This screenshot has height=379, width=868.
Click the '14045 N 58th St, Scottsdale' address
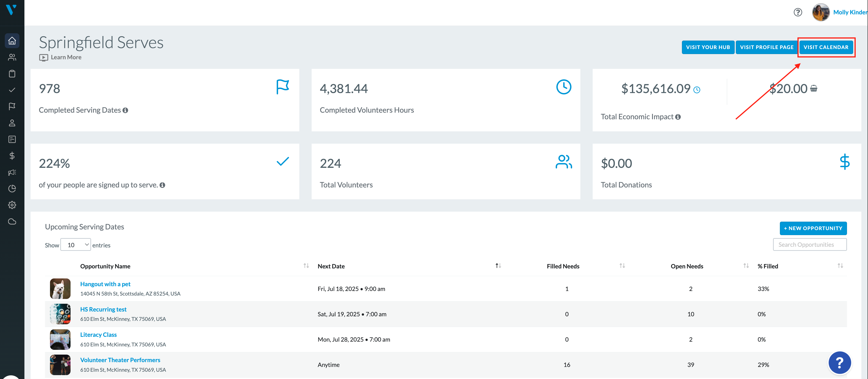[x=130, y=293]
